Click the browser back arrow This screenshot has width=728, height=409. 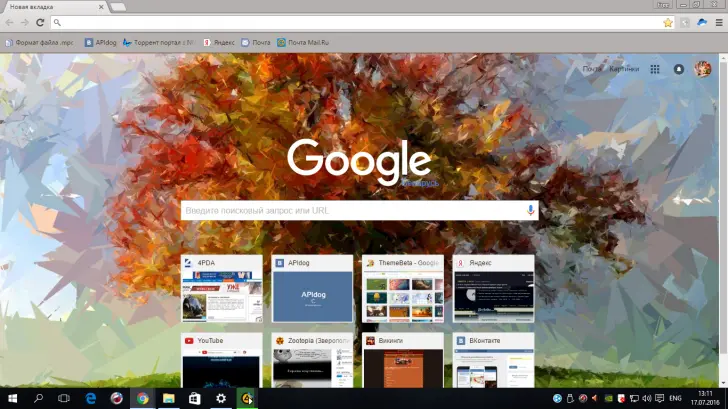tap(10, 22)
